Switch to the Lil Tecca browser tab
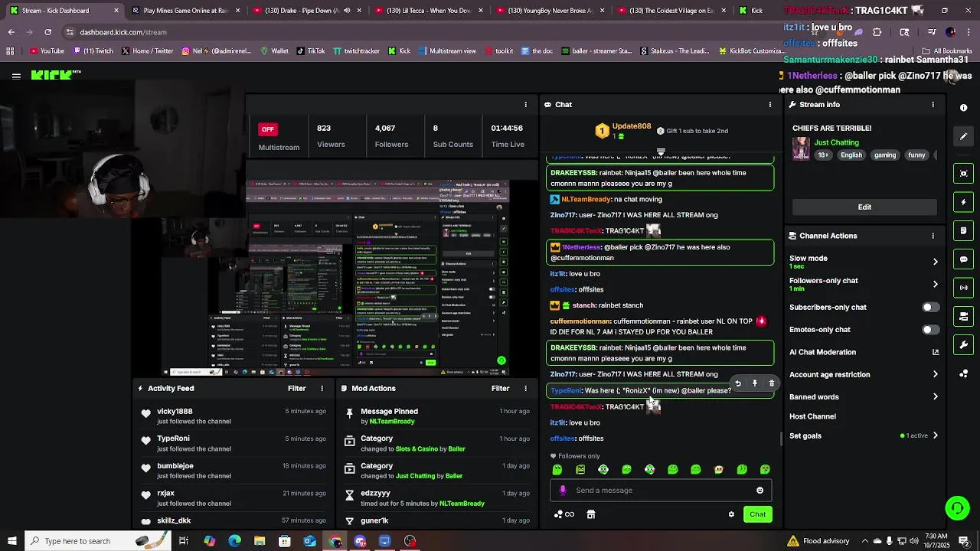Screen dimensions: 980x551 click(428, 11)
